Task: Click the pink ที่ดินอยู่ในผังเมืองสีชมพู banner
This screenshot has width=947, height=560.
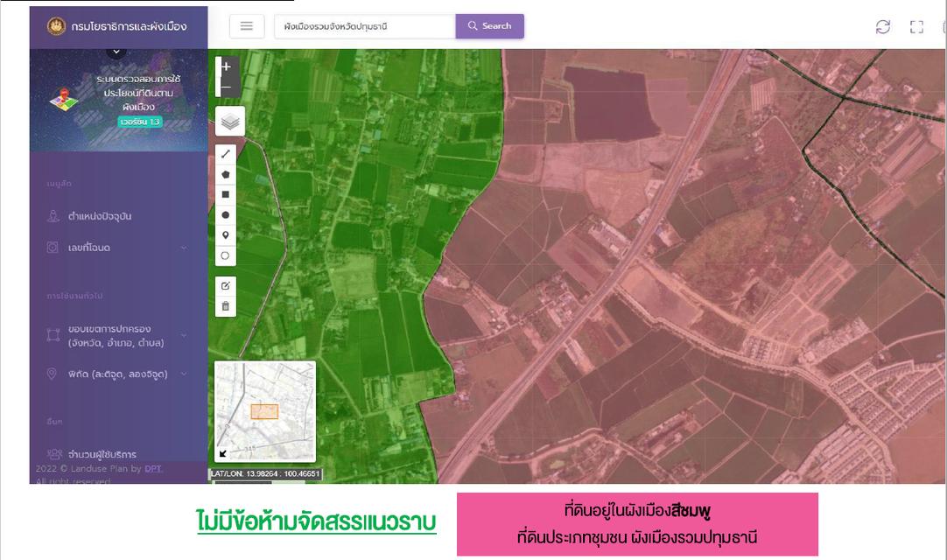Action: tap(637, 524)
